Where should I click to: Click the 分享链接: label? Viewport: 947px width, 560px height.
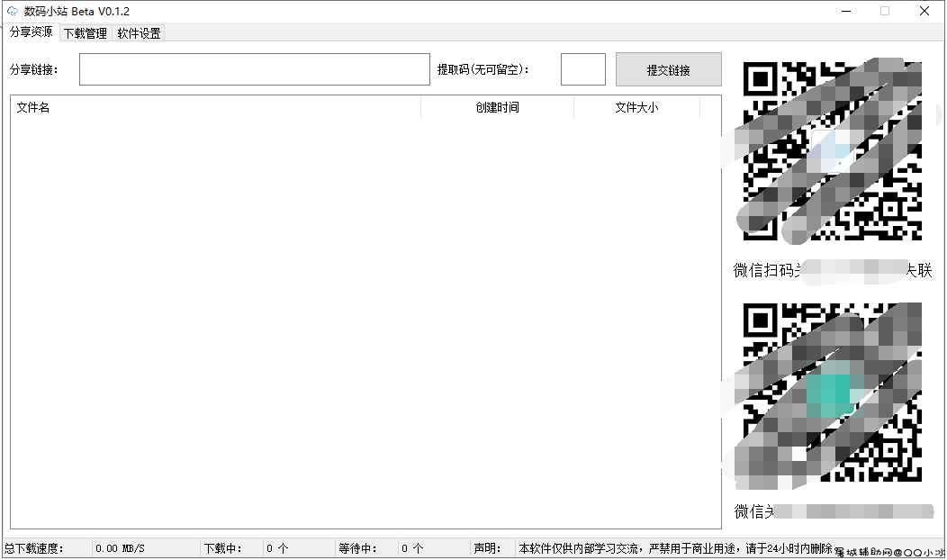click(34, 69)
